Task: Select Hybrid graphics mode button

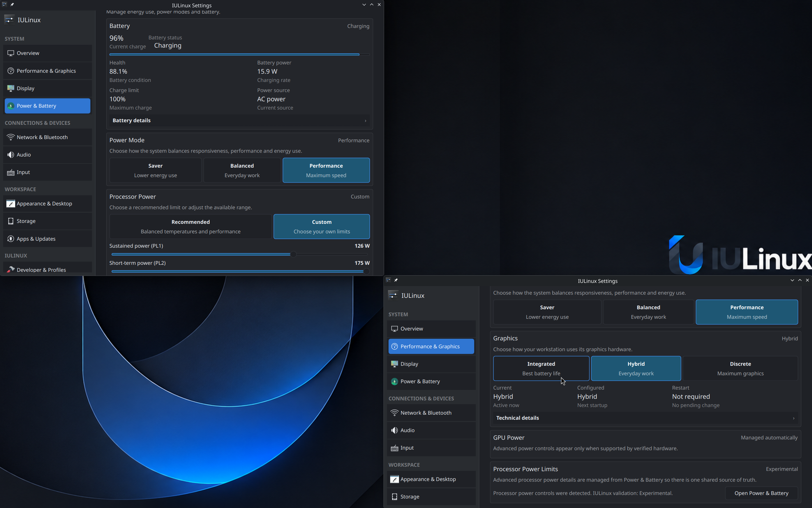Action: tap(636, 369)
